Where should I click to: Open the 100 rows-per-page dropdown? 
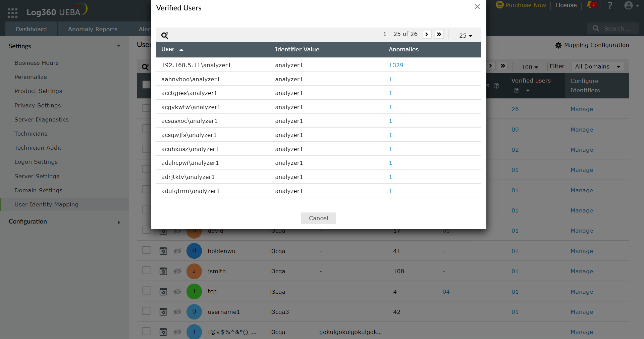pos(530,67)
